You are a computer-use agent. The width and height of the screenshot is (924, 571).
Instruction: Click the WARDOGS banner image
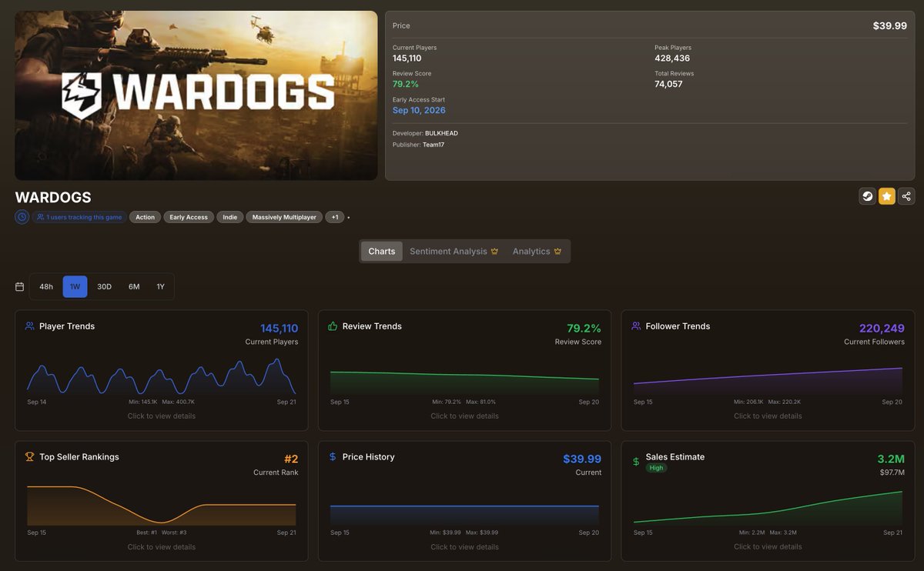coord(196,95)
